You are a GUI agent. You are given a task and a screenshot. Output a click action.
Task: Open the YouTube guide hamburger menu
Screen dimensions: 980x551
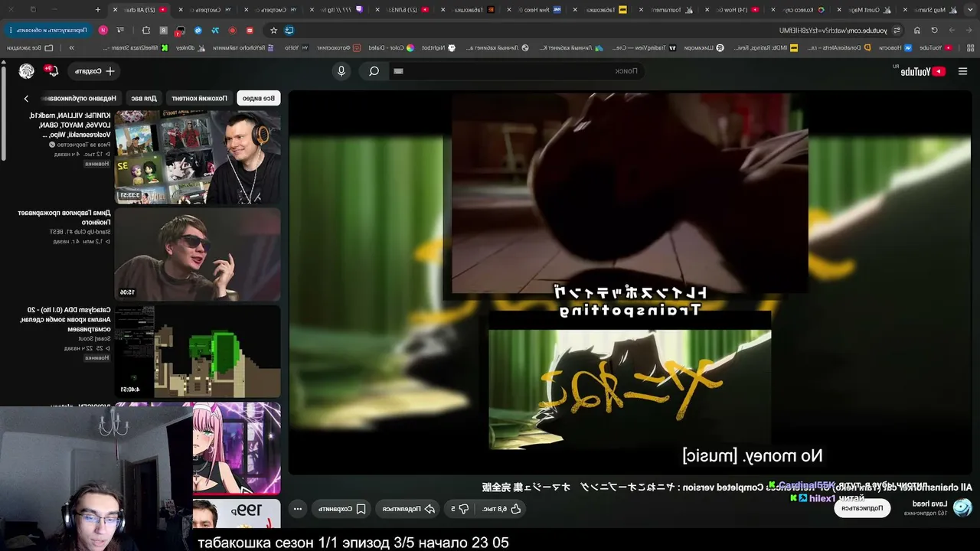pos(962,71)
